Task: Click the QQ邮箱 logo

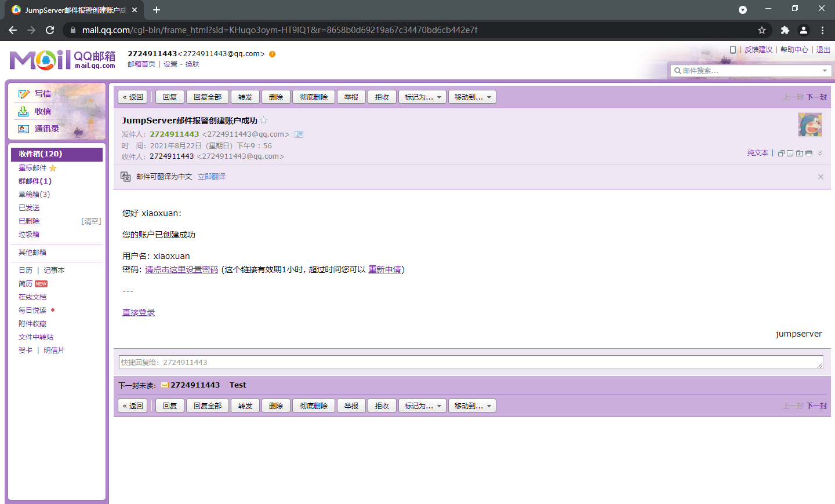Action: (63, 60)
